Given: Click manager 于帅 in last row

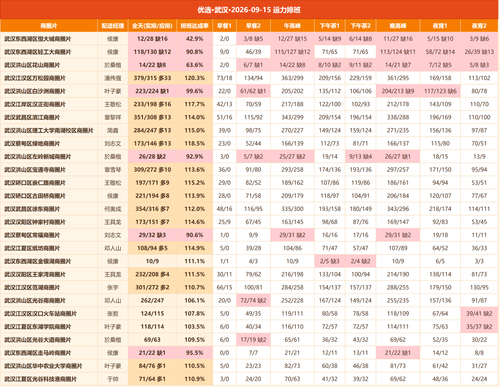Looking at the screenshot, I should (x=113, y=379).
